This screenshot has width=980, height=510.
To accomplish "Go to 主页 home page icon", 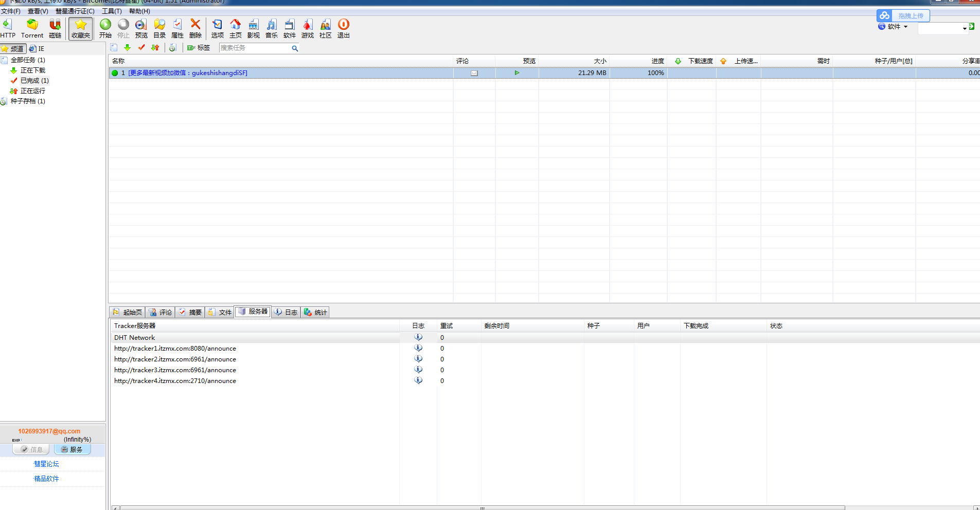I will [x=236, y=28].
